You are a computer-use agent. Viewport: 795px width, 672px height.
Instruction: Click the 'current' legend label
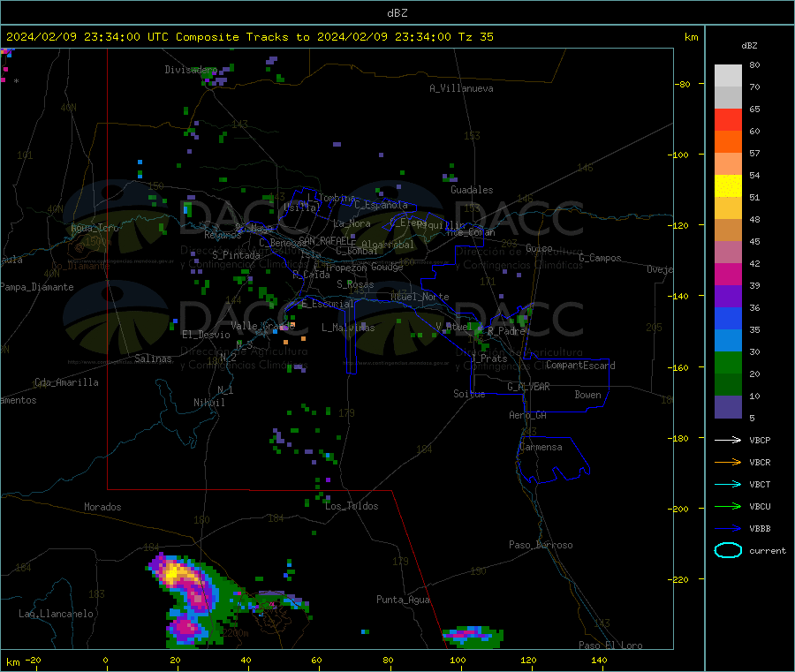pos(768,550)
